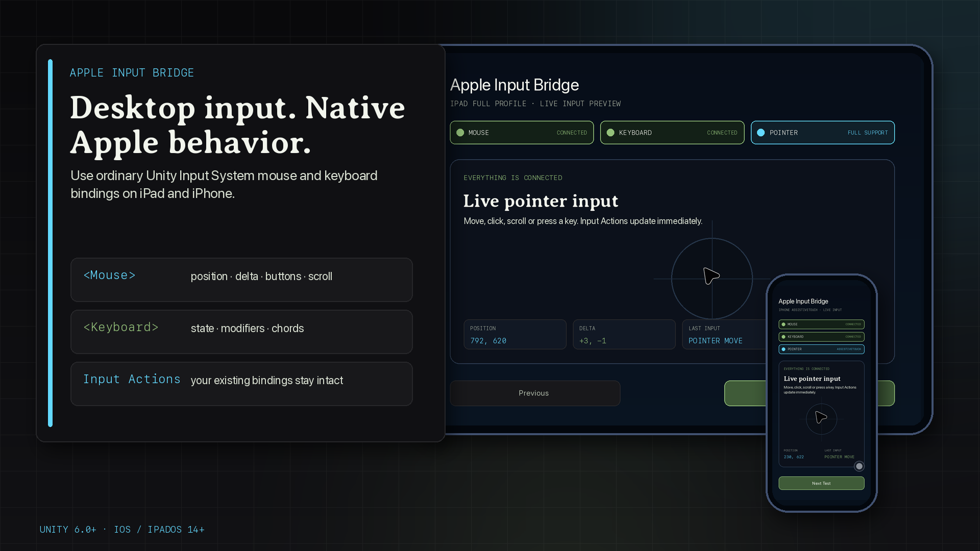
Task: Open the <Mouse> bindings card
Action: [241, 280]
